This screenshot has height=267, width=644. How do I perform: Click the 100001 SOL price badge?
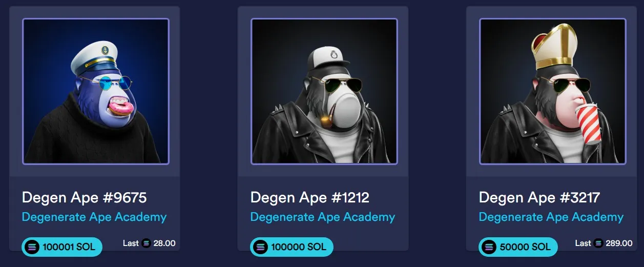tap(62, 247)
